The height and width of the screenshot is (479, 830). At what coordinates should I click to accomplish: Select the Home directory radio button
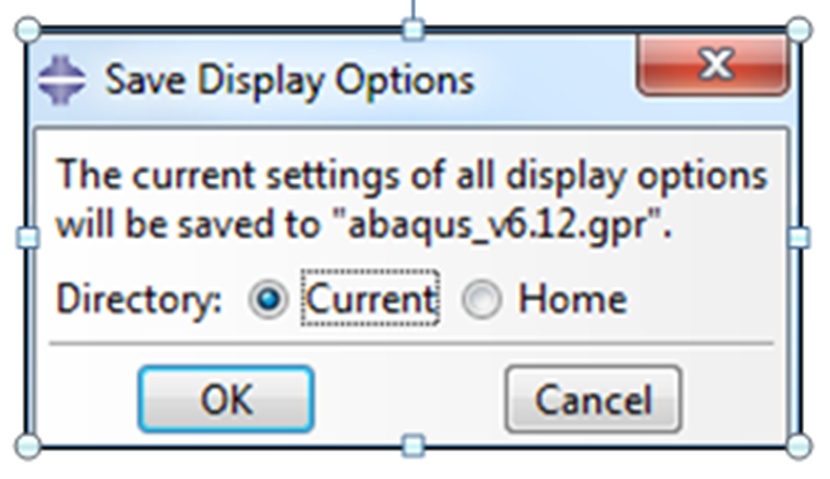(x=481, y=299)
